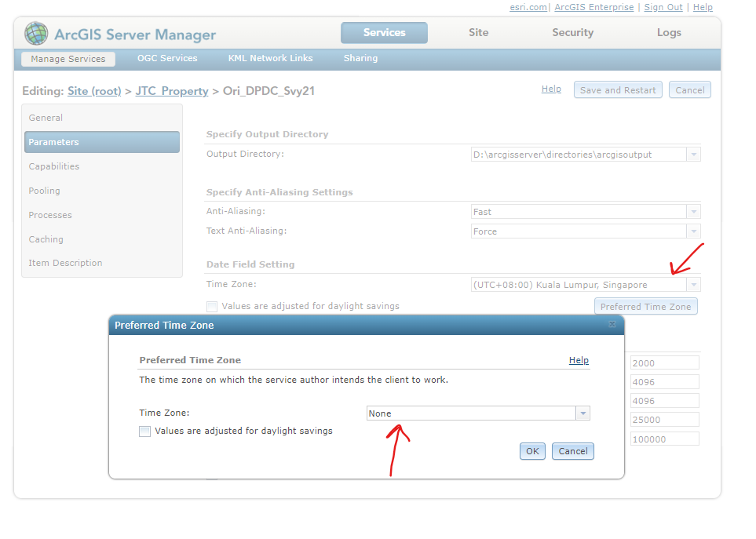Click the input field containing 25000
Screen dimensions: 756x539
coord(664,419)
